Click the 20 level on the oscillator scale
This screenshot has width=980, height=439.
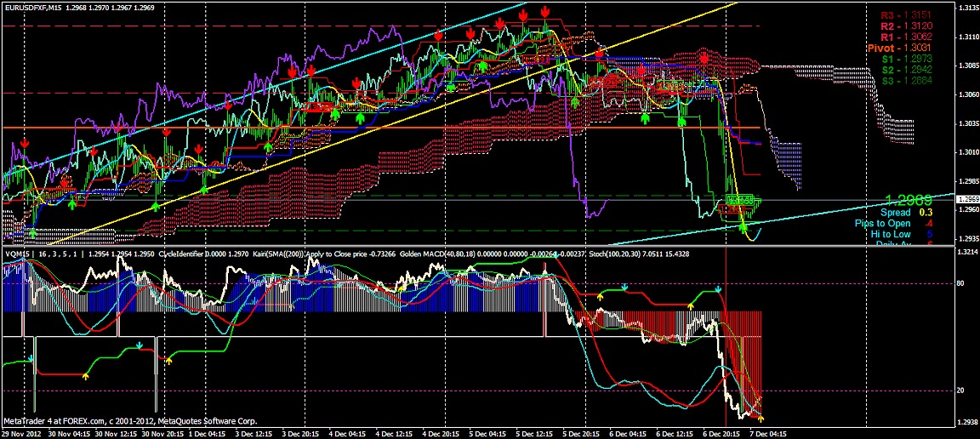(x=962, y=391)
